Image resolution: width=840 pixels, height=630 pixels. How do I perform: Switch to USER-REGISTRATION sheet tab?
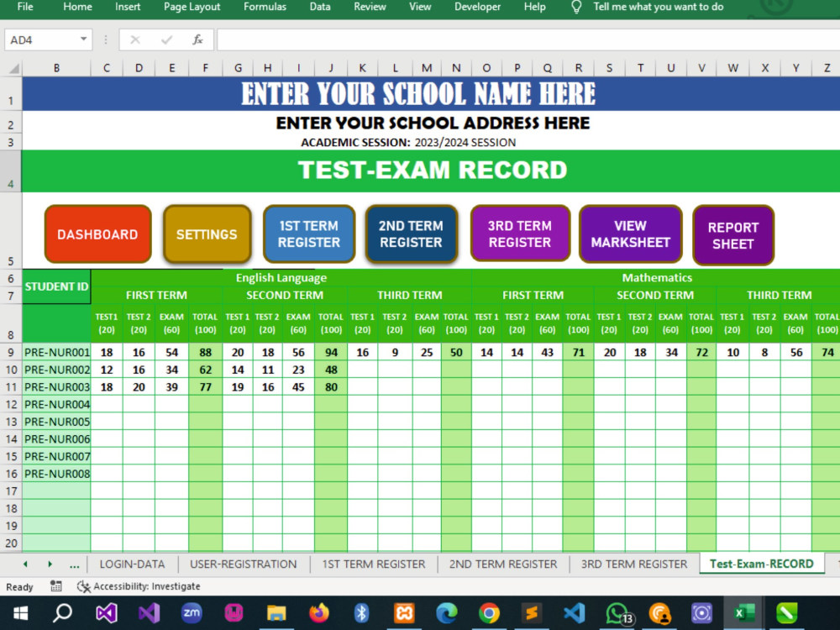tap(244, 564)
